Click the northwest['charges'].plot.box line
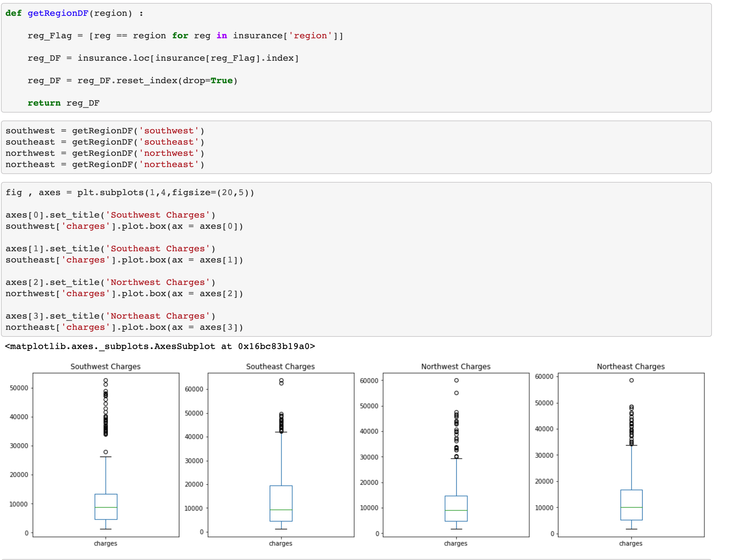 [x=124, y=294]
